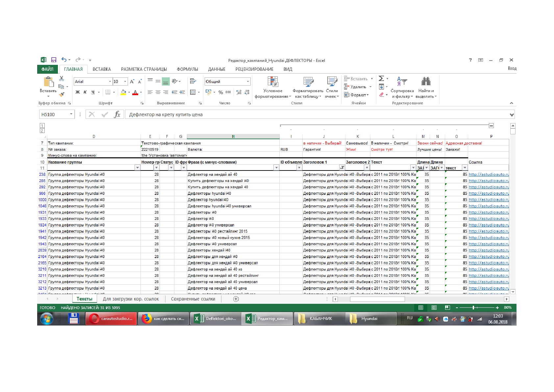Click the Merge and Center cells icon
Screen dimensions: 554x392
[193, 92]
